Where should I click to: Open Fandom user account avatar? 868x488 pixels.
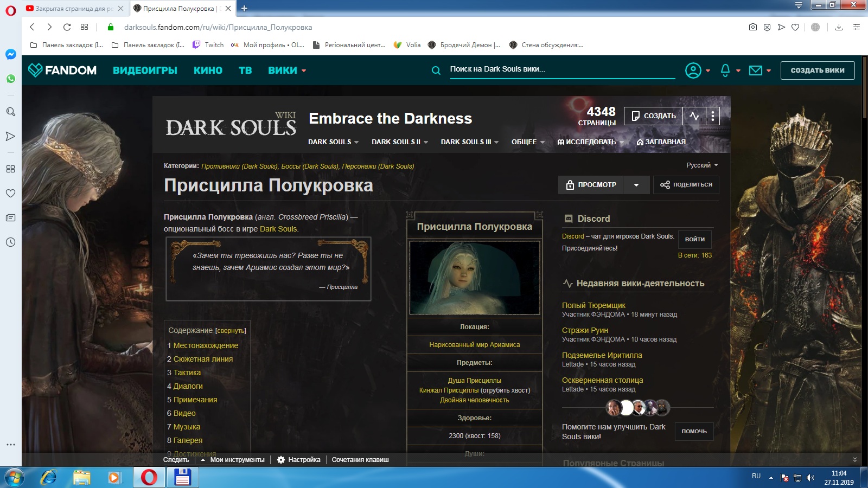tap(693, 70)
